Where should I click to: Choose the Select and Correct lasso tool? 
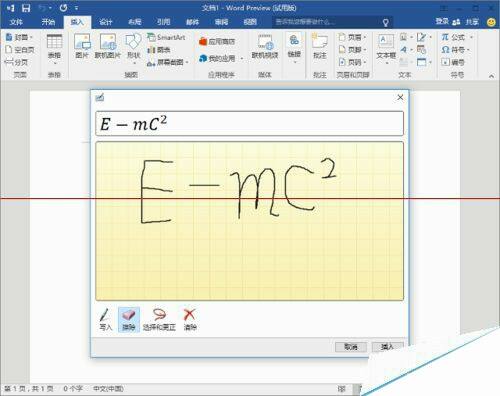point(159,319)
